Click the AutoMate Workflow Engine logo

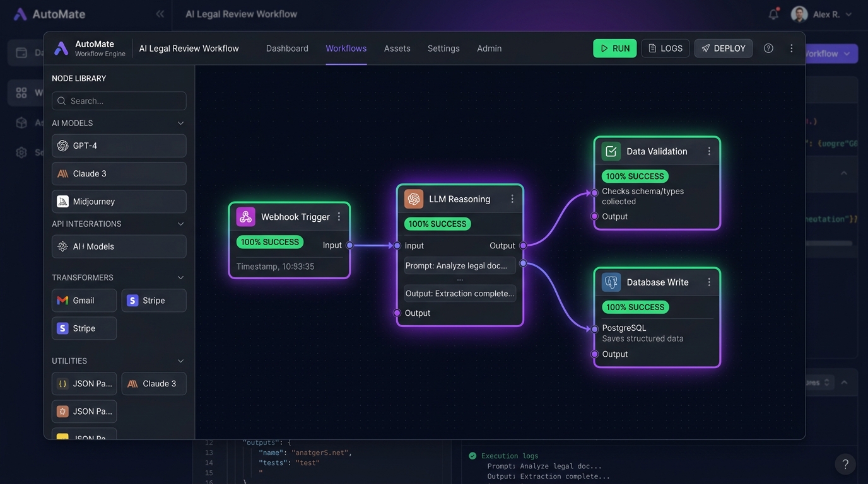61,49
